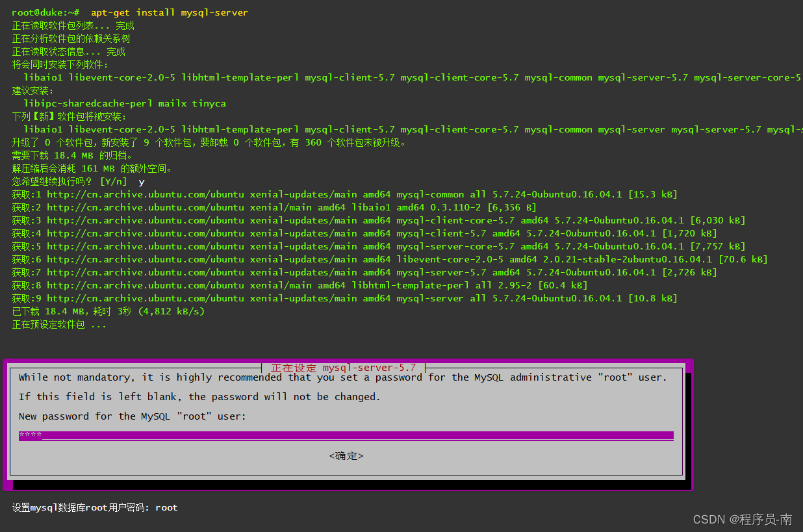This screenshot has height=532, width=803.
Task: Click the upgrade summary line with '360 个软件包未被升级'
Action: 209,142
